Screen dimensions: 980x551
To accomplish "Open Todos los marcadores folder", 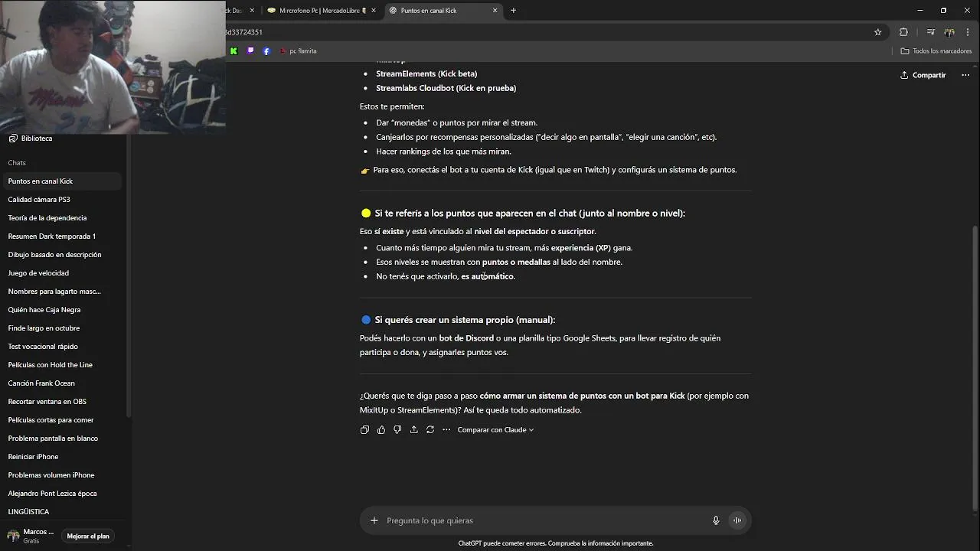I will (x=936, y=51).
